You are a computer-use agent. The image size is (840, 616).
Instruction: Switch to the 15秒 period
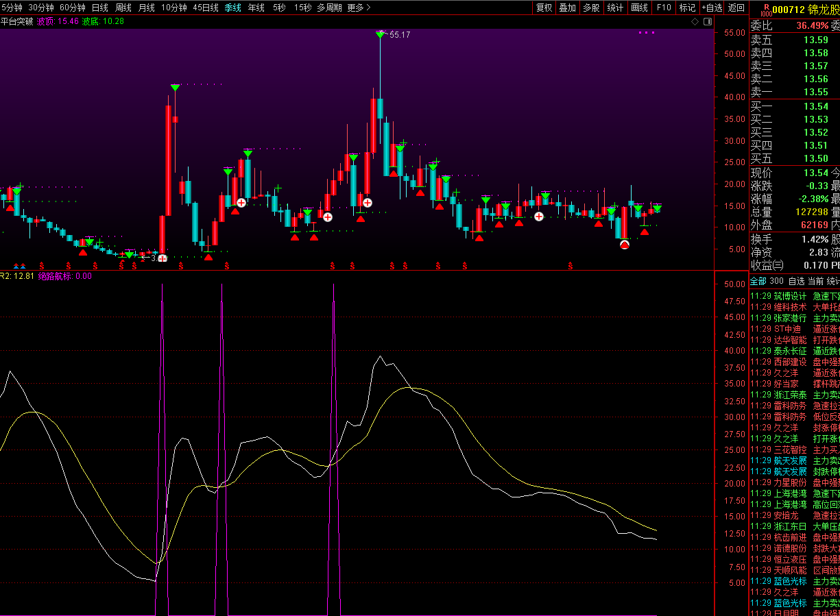302,8
